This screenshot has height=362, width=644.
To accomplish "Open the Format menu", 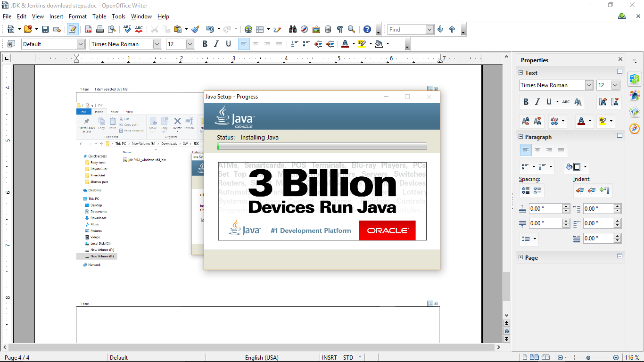I will pos(77,16).
